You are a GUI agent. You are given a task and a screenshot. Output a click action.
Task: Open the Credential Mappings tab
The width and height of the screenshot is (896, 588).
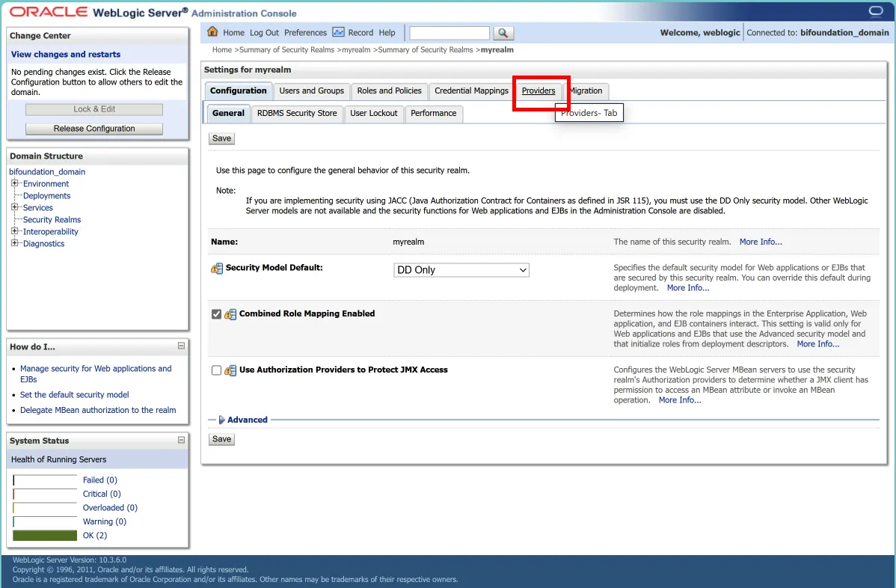pos(471,91)
